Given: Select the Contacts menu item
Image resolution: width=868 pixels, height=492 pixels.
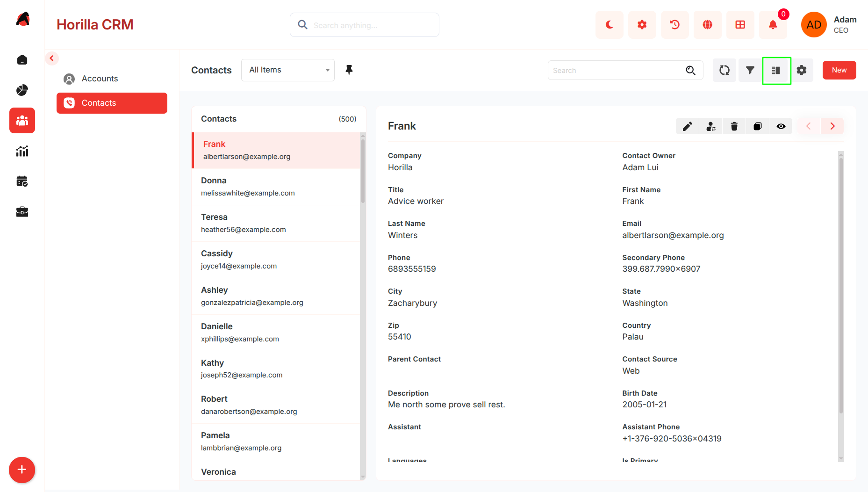Looking at the screenshot, I should click(x=112, y=103).
